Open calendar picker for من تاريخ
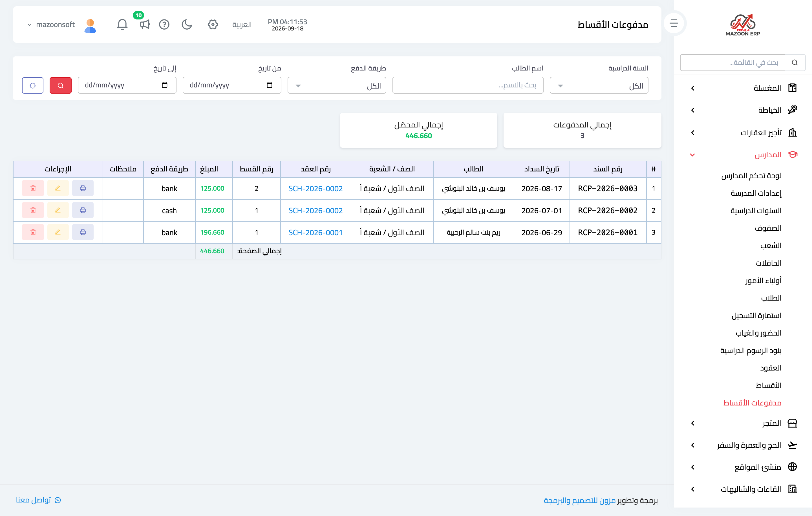This screenshot has width=812, height=516. click(270, 85)
